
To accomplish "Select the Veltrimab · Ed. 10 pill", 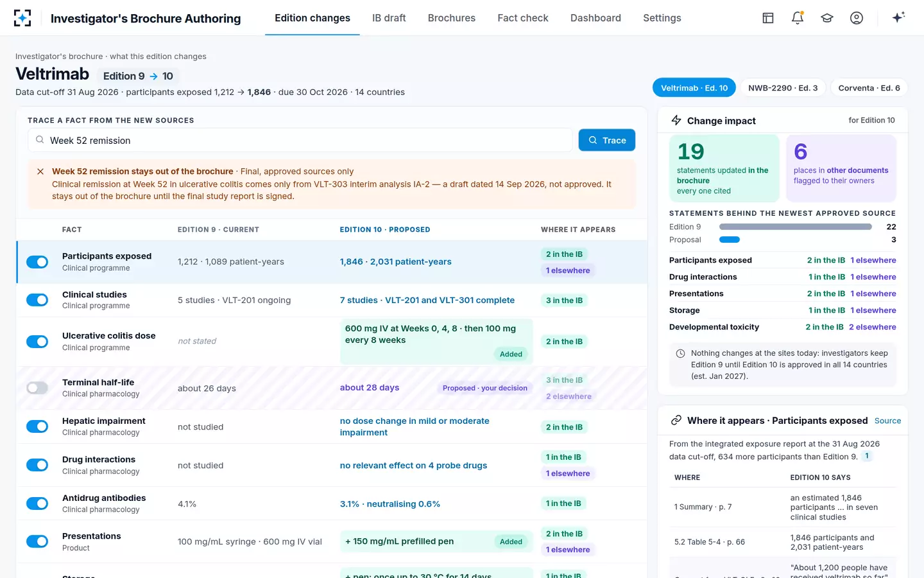I will 694,88.
